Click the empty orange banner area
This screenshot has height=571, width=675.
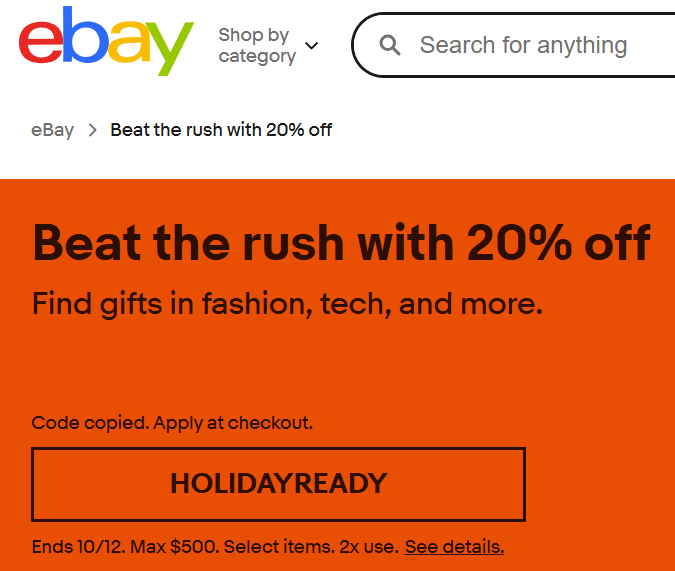600,400
